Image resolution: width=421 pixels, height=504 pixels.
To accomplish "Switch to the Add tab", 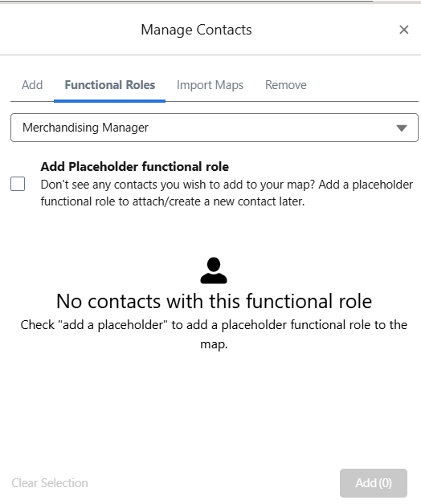I will [x=32, y=85].
